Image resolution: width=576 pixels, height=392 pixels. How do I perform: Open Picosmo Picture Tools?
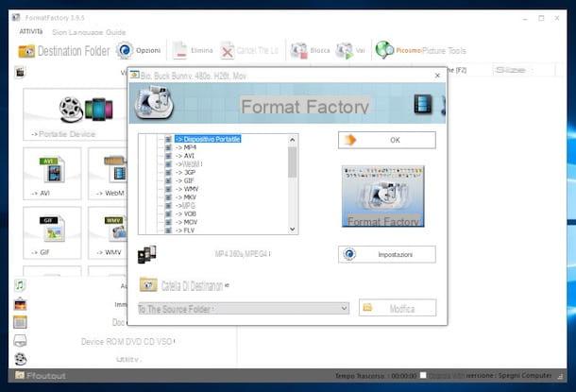(420, 50)
